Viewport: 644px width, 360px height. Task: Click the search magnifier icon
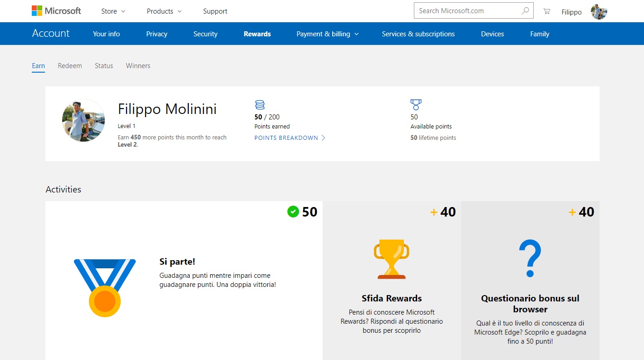(525, 11)
